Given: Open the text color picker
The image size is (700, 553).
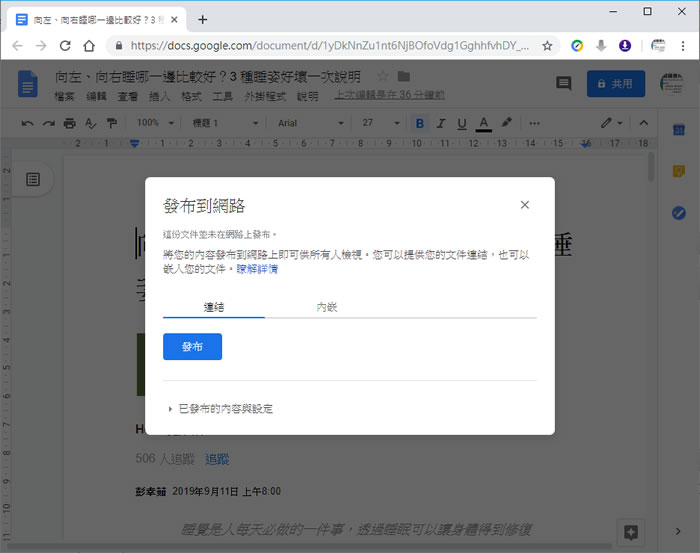Looking at the screenshot, I should [x=483, y=123].
